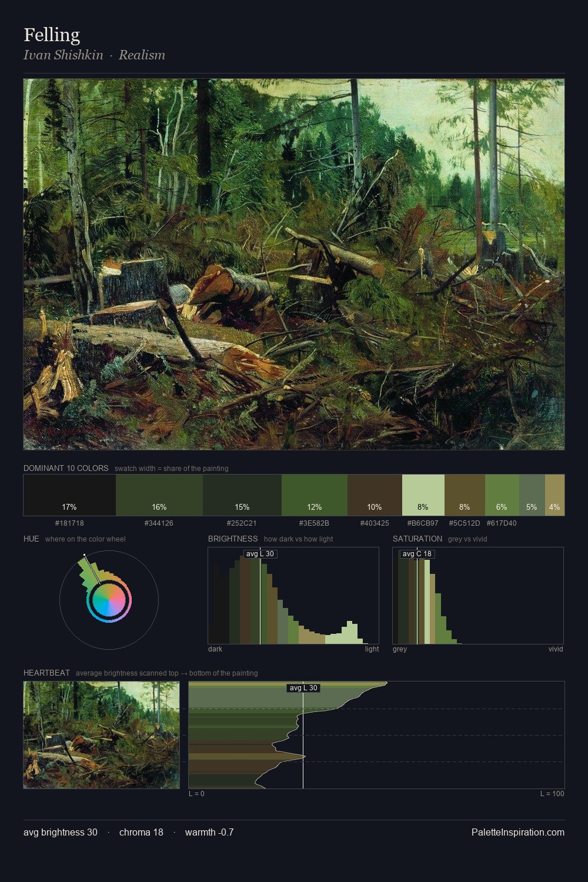Click the small painting thumbnail under Heartbeat
Image resolution: width=588 pixels, height=882 pixels.
pyautogui.click(x=101, y=735)
